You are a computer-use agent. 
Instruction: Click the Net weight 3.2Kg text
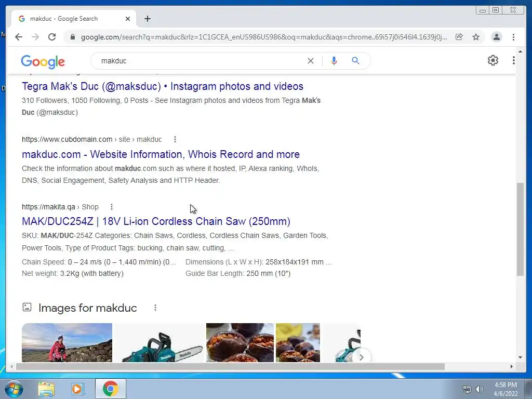click(x=73, y=273)
